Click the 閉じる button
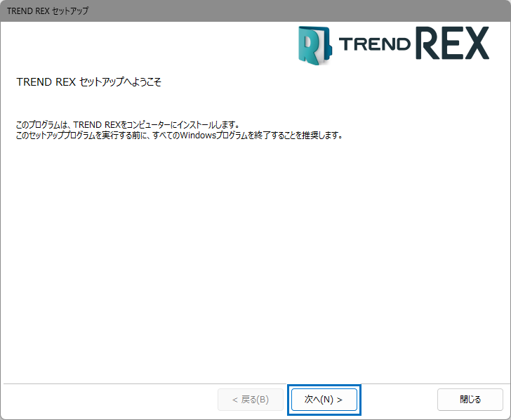 click(x=470, y=400)
